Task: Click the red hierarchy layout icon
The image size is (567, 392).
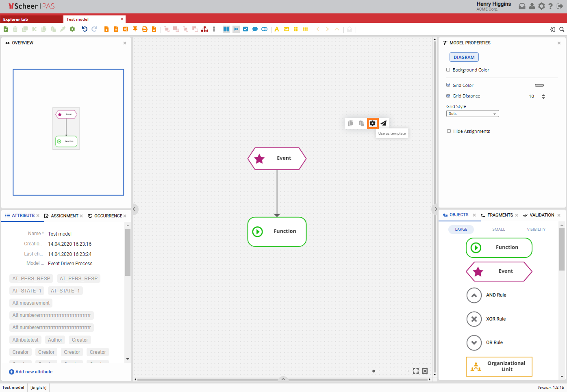Action: point(204,29)
